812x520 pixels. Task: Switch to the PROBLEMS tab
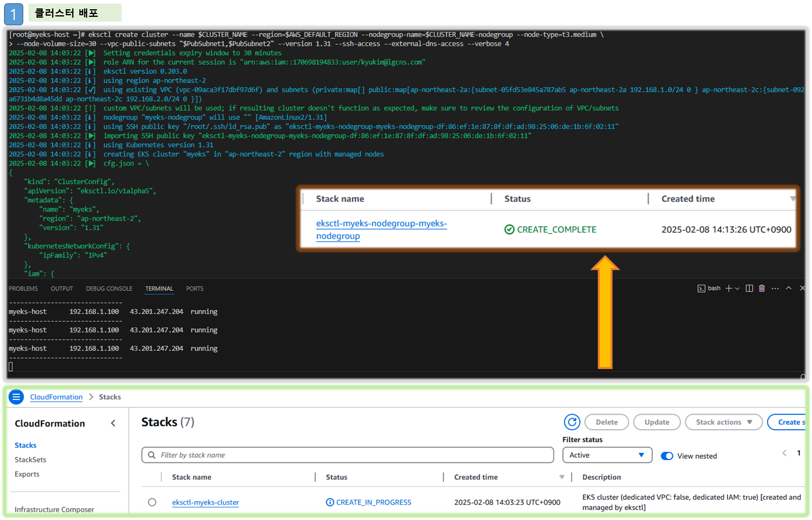(x=23, y=289)
